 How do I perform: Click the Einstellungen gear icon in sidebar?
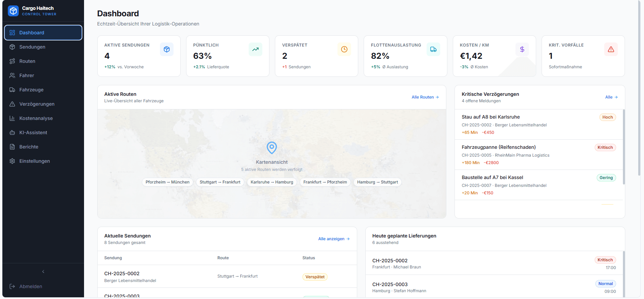[x=12, y=161]
